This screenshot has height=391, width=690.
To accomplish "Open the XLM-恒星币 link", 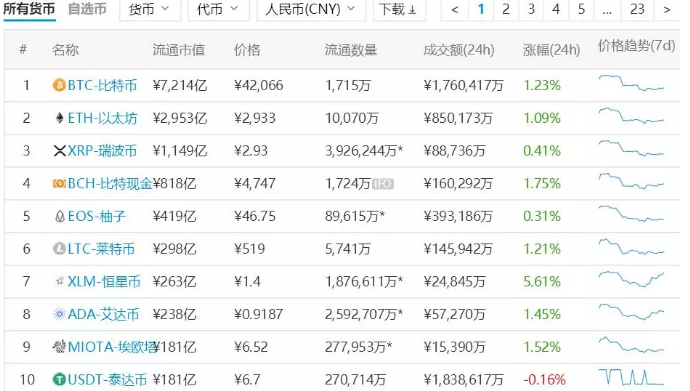I will point(104,281).
